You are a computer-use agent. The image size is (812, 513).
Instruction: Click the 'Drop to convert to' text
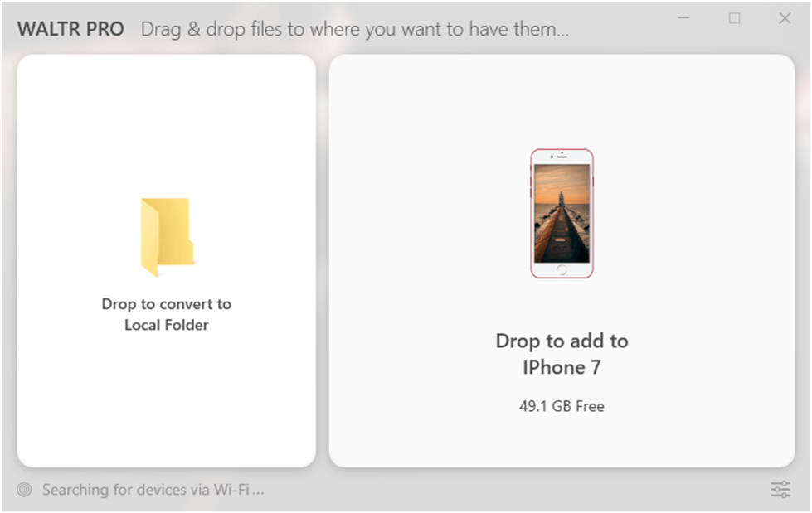(166, 304)
